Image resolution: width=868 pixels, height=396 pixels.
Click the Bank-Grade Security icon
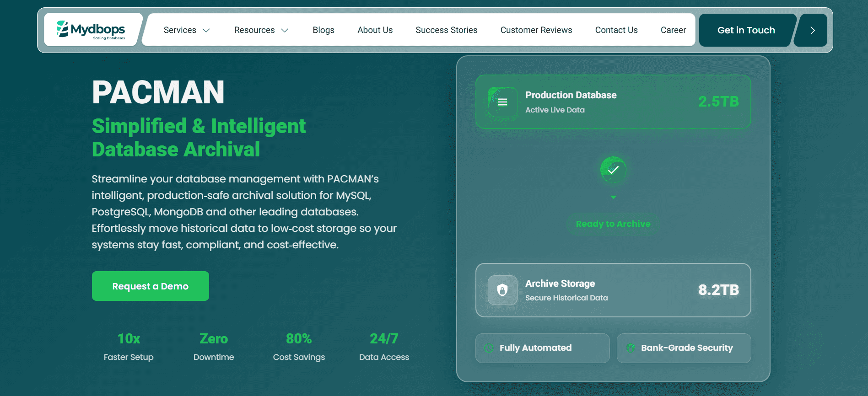point(631,348)
